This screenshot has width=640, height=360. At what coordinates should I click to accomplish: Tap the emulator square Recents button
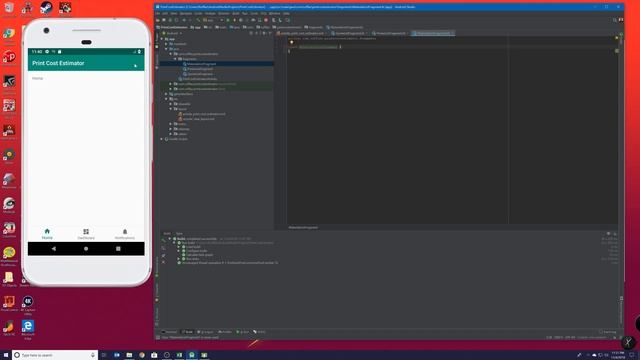point(118,249)
